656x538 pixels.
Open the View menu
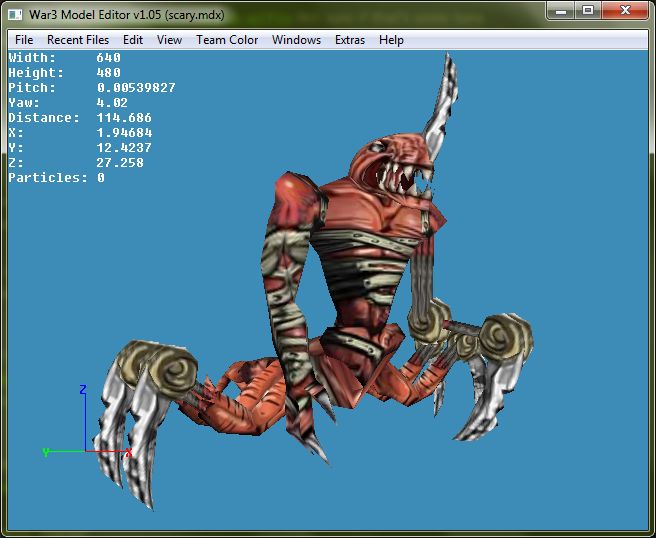(169, 40)
